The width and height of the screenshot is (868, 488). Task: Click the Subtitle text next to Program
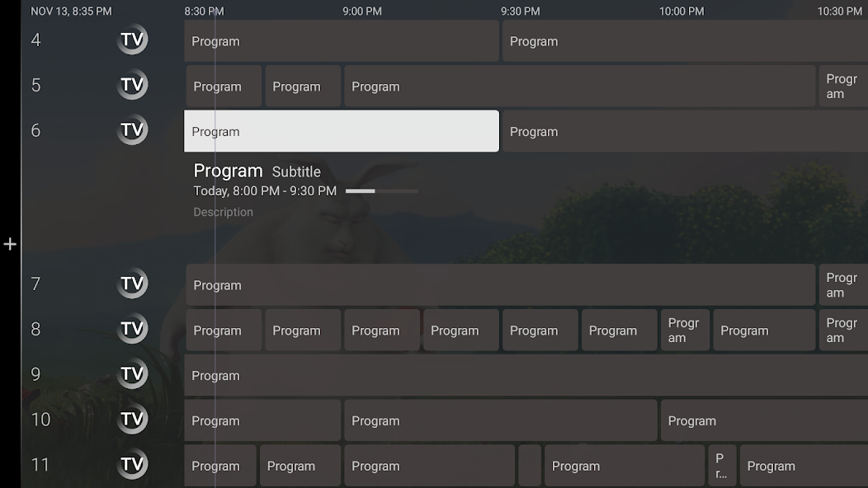(297, 172)
